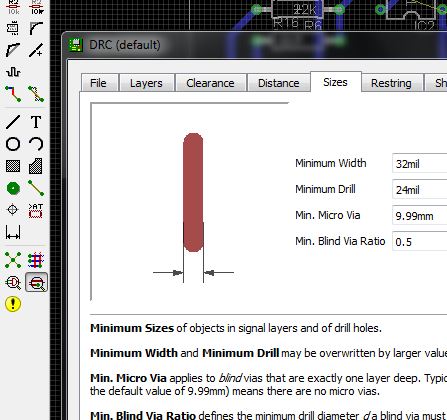Open the Clearance tab
447x420 pixels.
coord(210,83)
